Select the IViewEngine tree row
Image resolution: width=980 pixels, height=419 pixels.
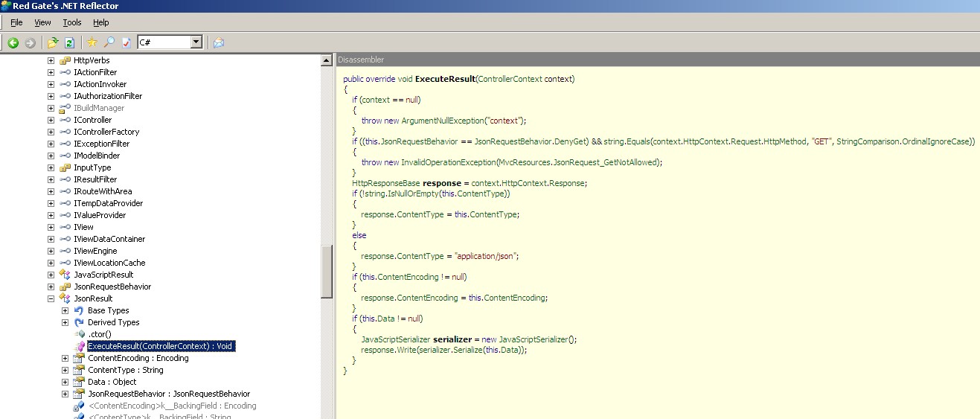[96, 251]
